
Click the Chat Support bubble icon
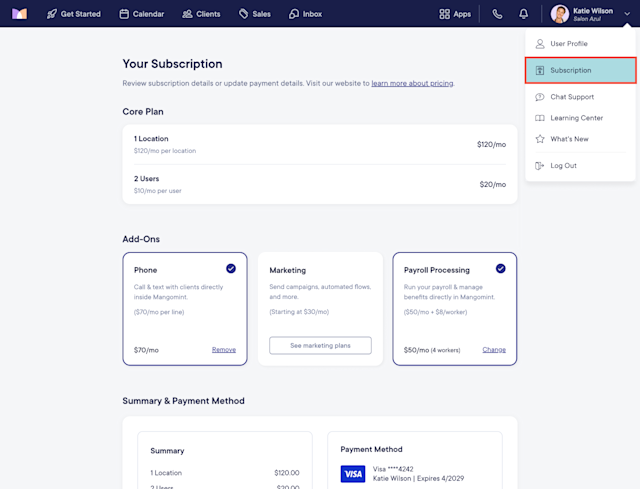coord(540,97)
